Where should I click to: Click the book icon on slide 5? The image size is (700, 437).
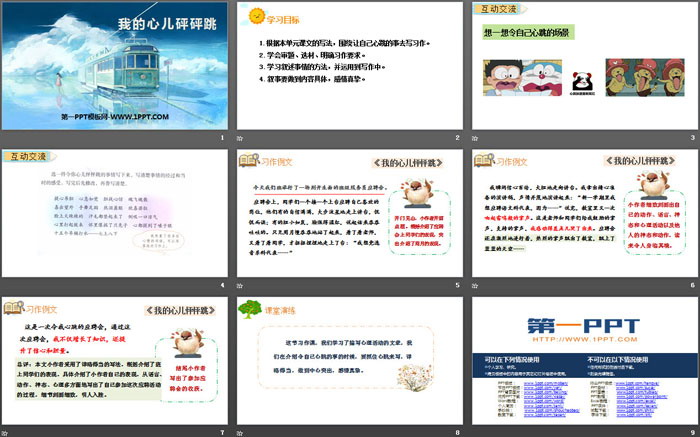[249, 160]
